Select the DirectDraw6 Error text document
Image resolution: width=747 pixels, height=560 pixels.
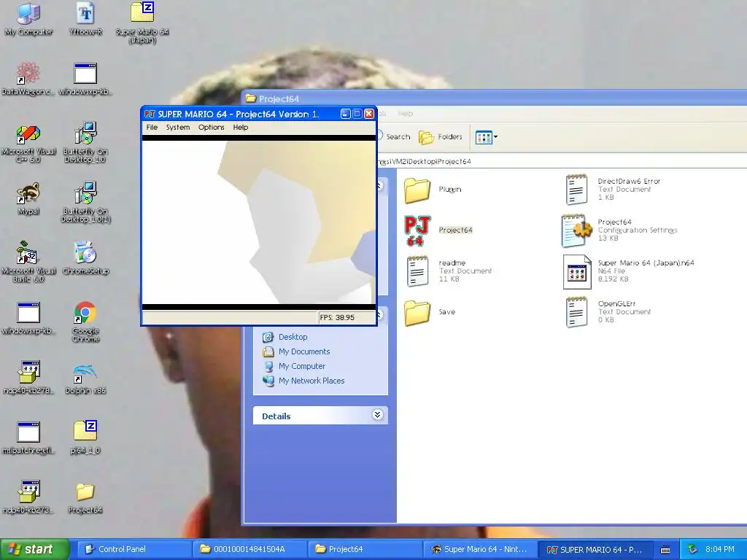[x=576, y=189]
